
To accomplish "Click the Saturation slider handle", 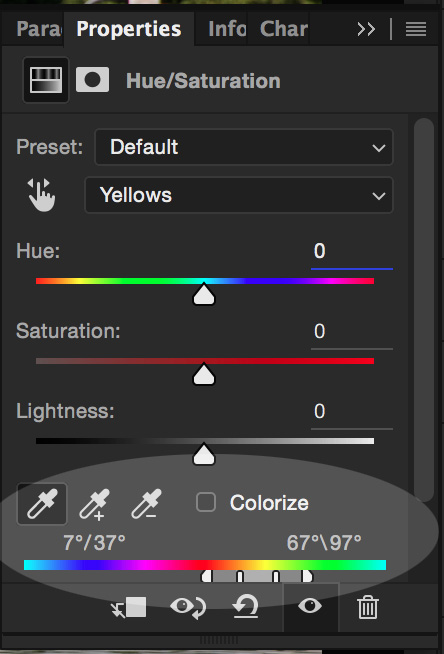I will [x=204, y=374].
